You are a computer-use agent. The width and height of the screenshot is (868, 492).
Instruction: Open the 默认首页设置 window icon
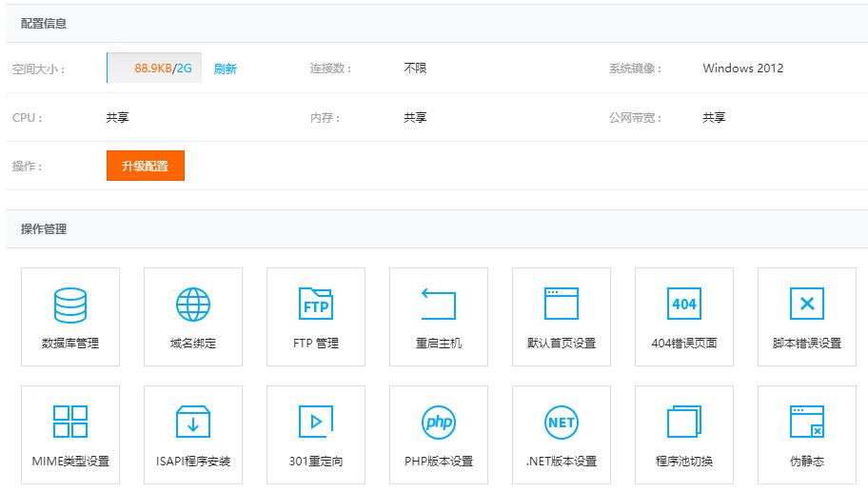[x=562, y=304]
